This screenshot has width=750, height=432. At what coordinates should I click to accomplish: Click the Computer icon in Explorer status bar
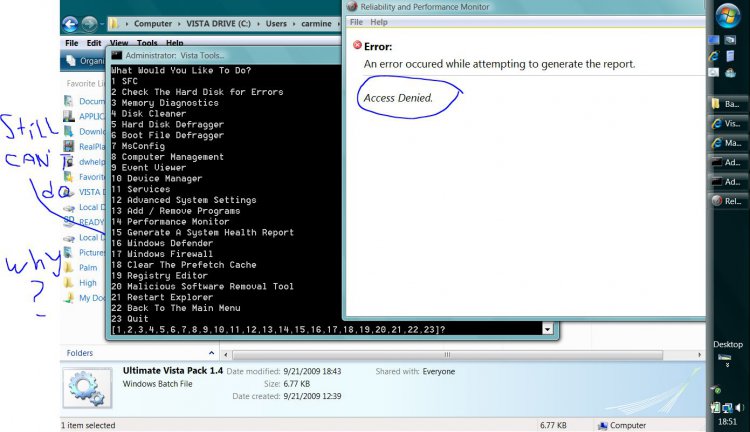pos(603,425)
